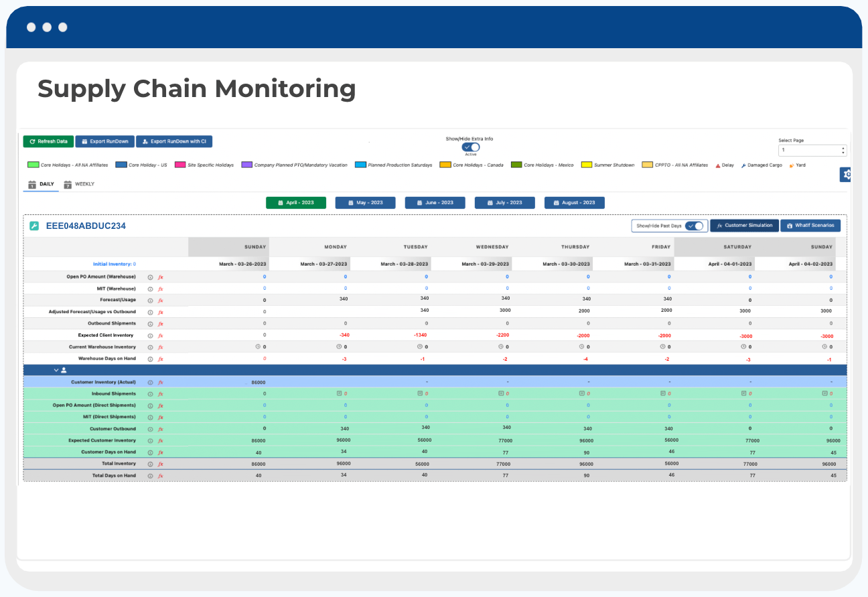Click the wrench icon beside EEE048ABDUC234

[x=34, y=226]
